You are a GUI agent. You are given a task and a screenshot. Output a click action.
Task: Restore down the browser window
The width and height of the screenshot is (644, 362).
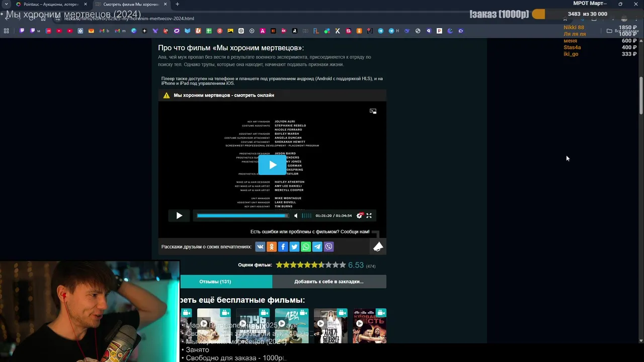(x=620, y=4)
